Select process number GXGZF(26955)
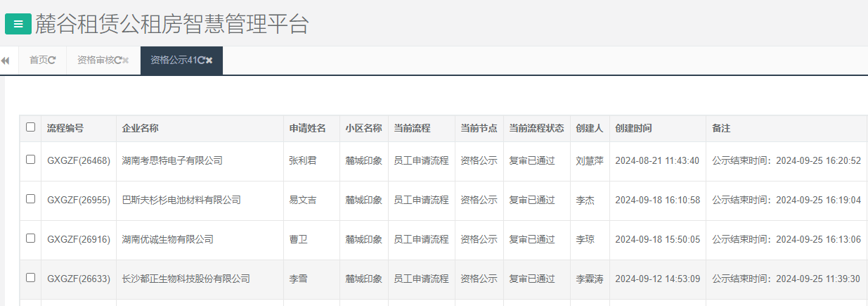 coord(79,200)
